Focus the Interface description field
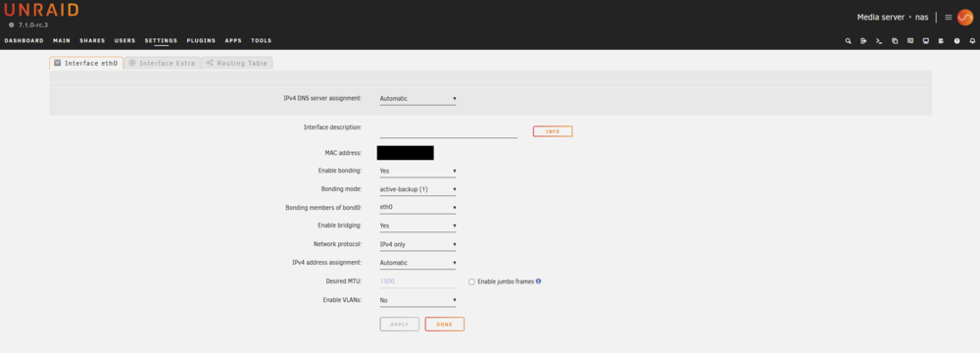The image size is (980, 353). [448, 130]
